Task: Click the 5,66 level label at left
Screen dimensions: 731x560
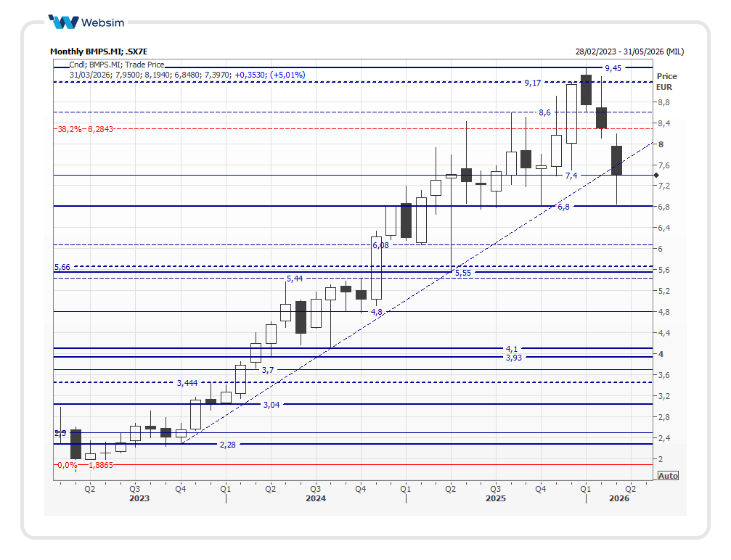Action: coord(62,268)
